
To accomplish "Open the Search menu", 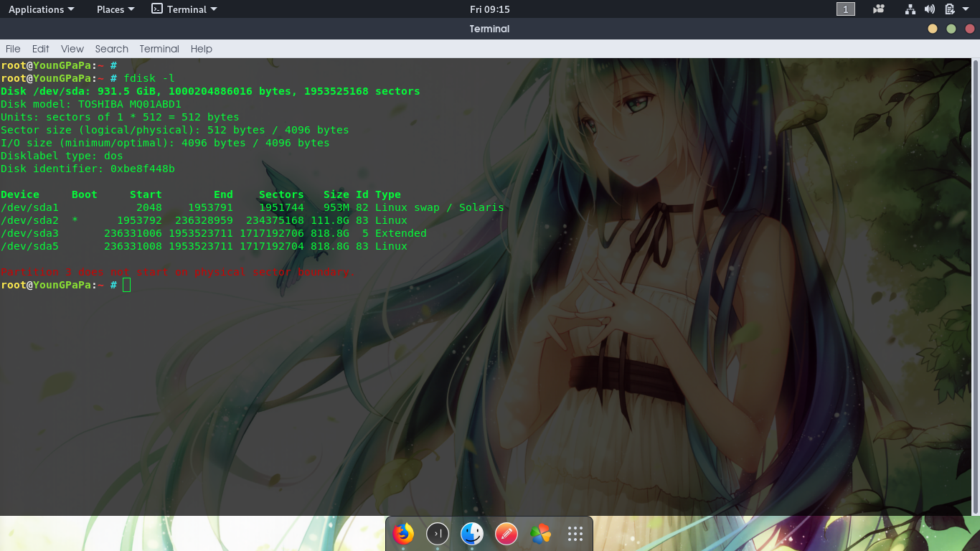I will pyautogui.click(x=112, y=49).
